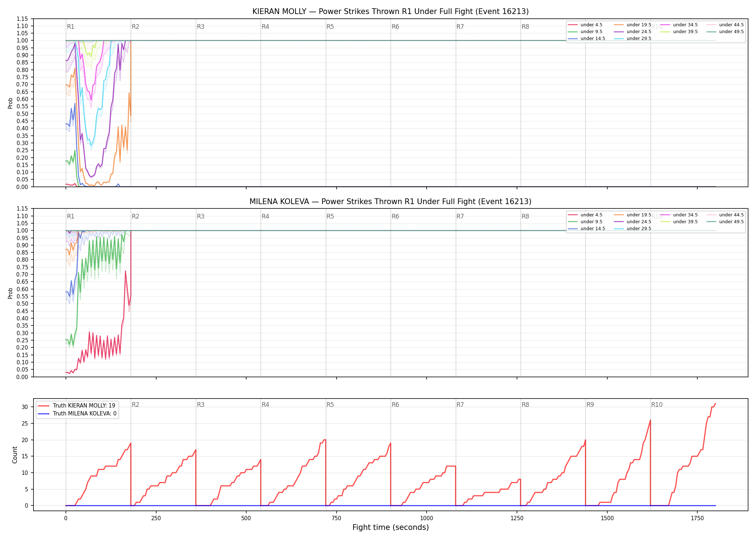
Task: Click the 30 tick on the Count axis
Action: (x=25, y=407)
